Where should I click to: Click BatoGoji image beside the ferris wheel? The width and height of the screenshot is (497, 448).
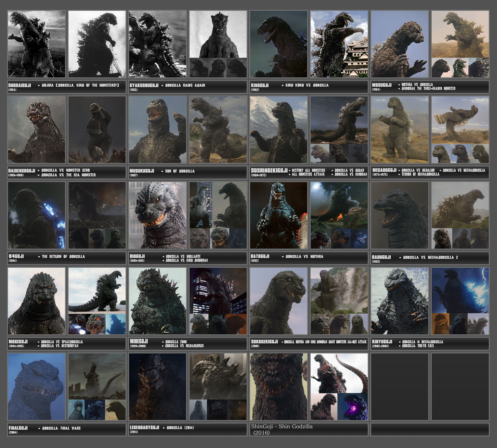pyautogui.click(x=278, y=215)
